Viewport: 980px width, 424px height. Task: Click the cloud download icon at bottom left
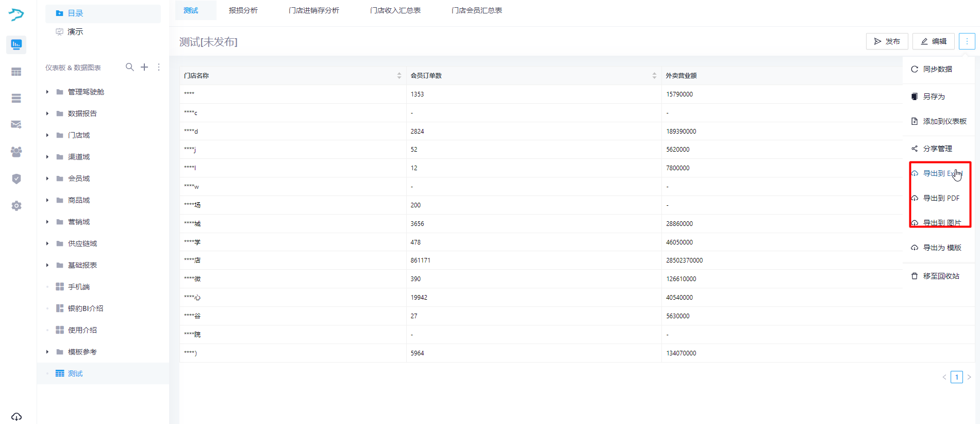point(16,416)
